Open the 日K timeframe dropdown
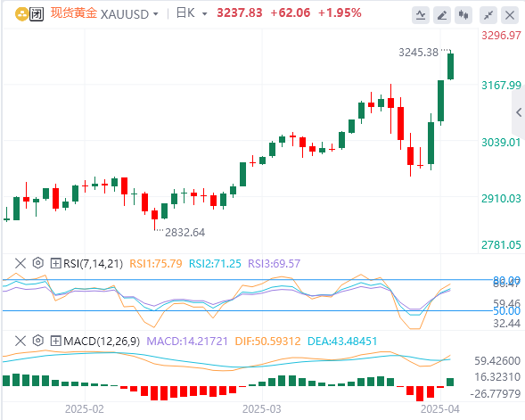 pyautogui.click(x=205, y=14)
